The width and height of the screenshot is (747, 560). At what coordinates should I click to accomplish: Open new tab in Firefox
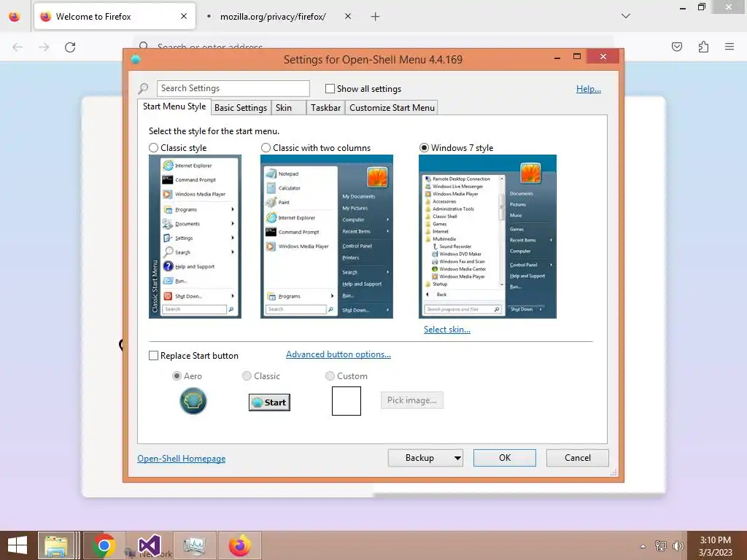coord(376,17)
